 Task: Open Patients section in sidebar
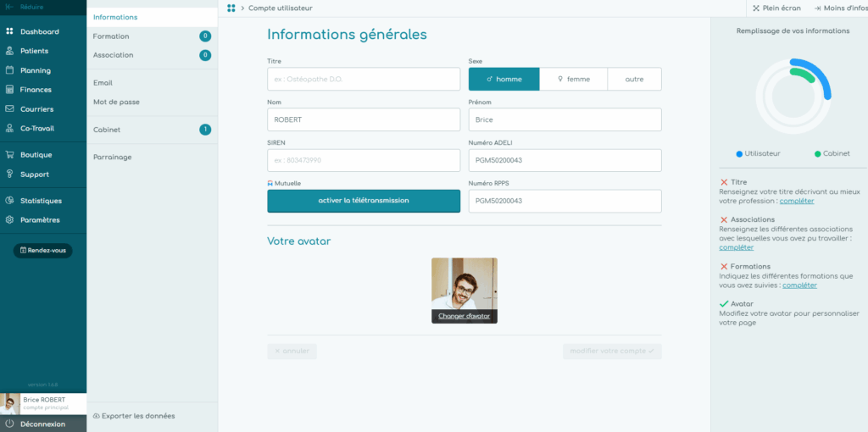[x=10, y=51]
